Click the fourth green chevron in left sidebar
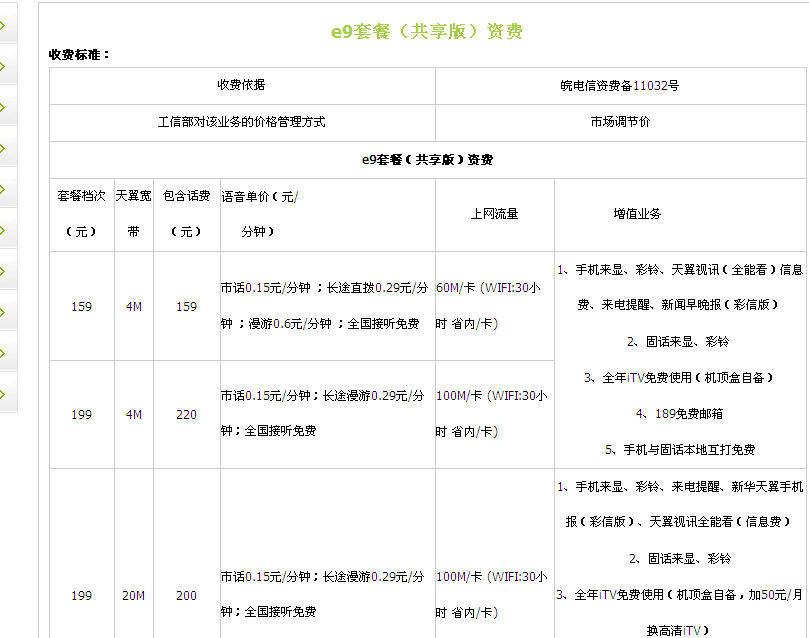809x638 pixels. [4, 149]
